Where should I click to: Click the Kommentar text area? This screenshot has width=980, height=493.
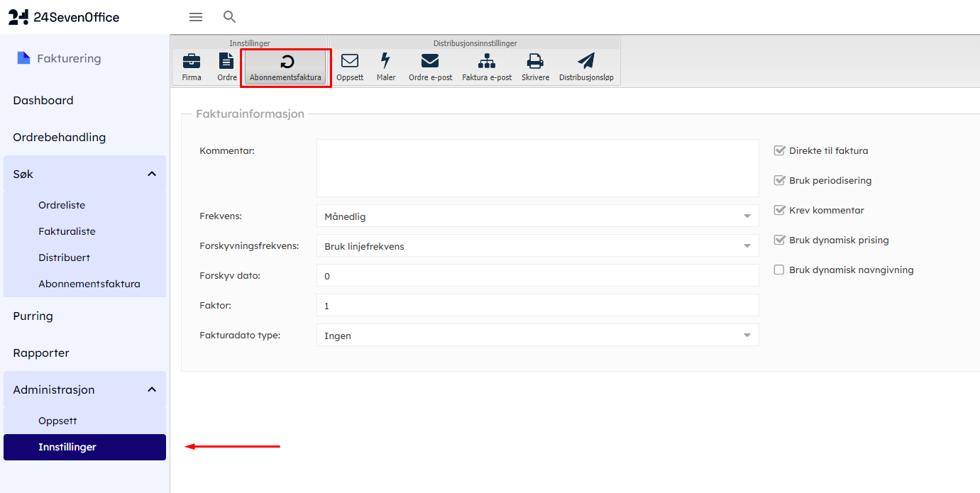pyautogui.click(x=537, y=168)
